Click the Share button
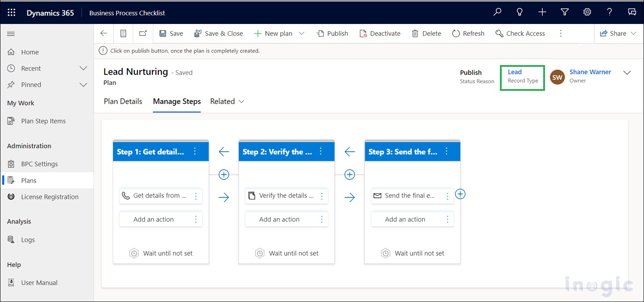Screen dimensions: 644x302 (x=613, y=33)
